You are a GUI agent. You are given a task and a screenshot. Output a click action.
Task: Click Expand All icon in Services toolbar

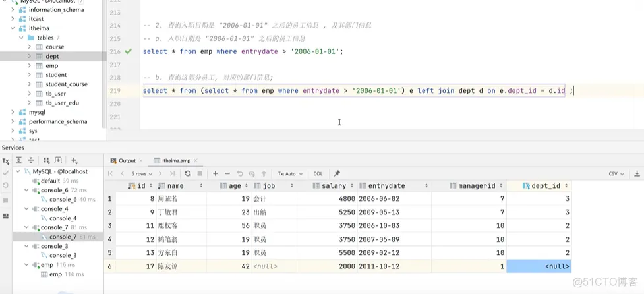[18, 161]
